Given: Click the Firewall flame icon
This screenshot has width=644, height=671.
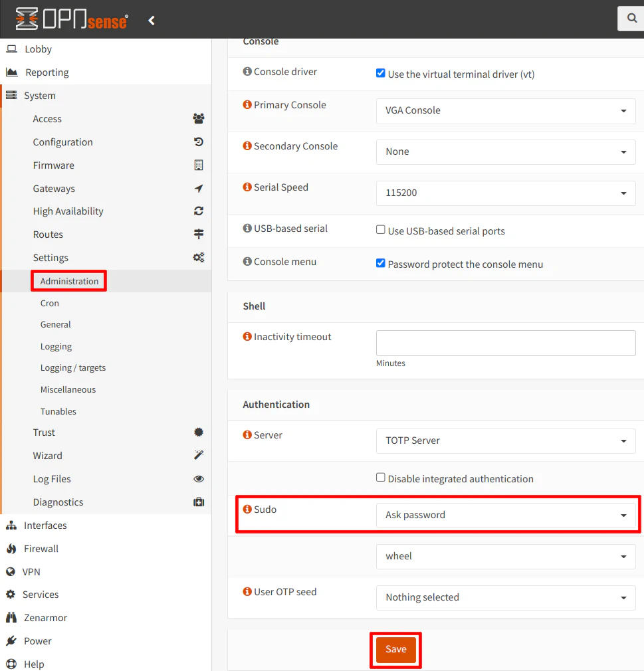Looking at the screenshot, I should 11,549.
